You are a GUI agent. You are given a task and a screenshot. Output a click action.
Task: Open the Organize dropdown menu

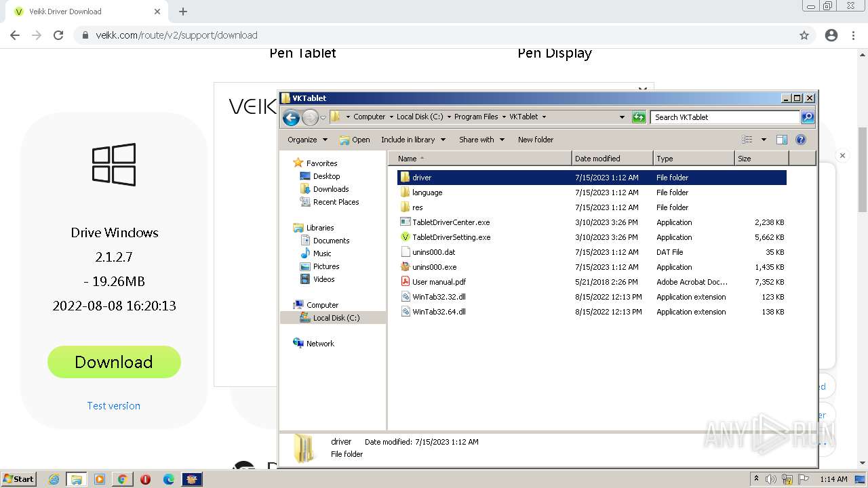point(307,140)
